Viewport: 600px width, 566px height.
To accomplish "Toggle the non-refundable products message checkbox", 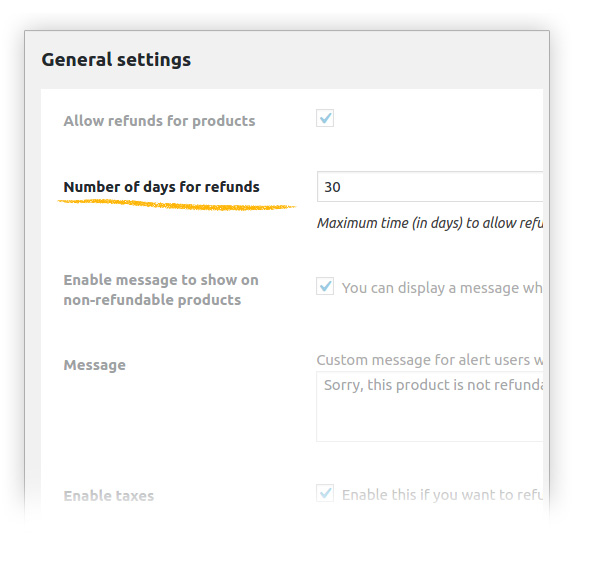I will tap(325, 287).
